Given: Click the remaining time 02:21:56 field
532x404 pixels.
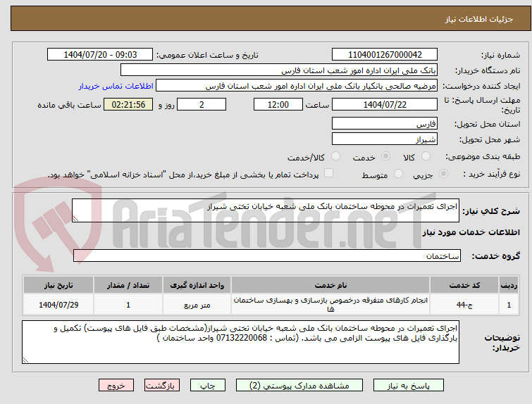Looking at the screenshot, I should [128, 104].
